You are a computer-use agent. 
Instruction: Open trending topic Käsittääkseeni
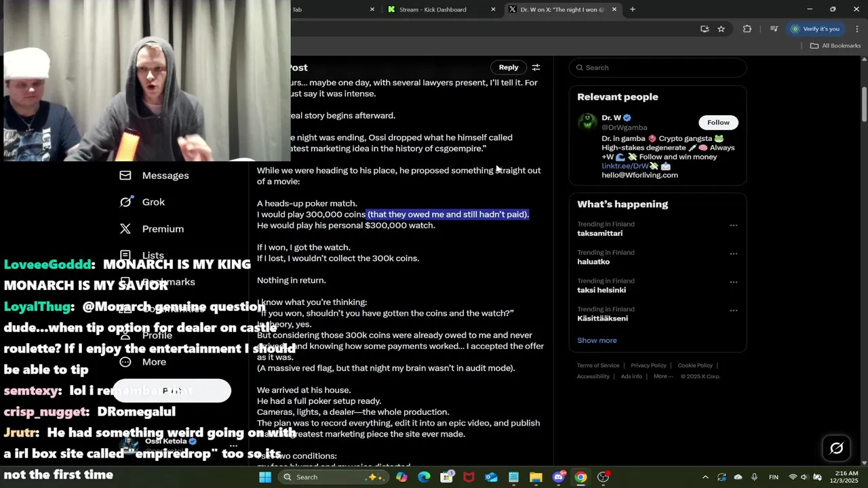click(x=602, y=319)
